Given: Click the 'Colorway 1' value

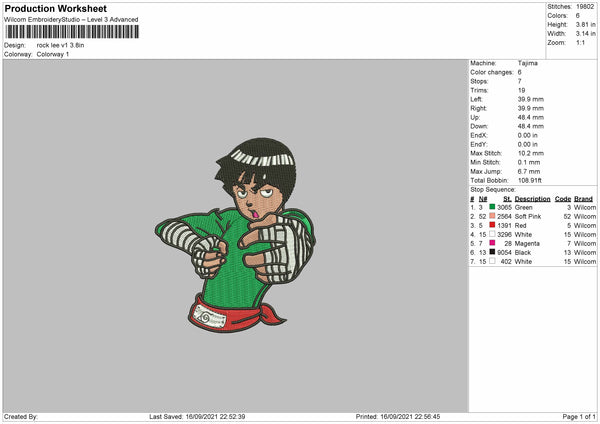Looking at the screenshot, I should coord(53,54).
